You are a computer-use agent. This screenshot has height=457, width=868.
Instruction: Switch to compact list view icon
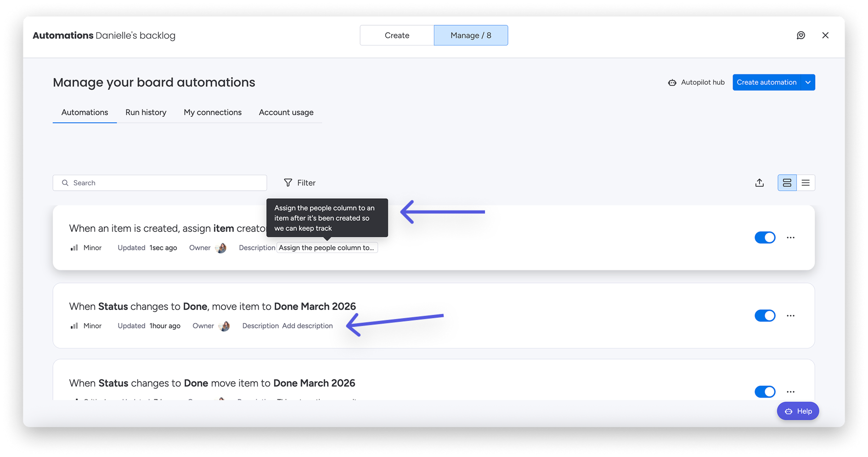pyautogui.click(x=806, y=183)
